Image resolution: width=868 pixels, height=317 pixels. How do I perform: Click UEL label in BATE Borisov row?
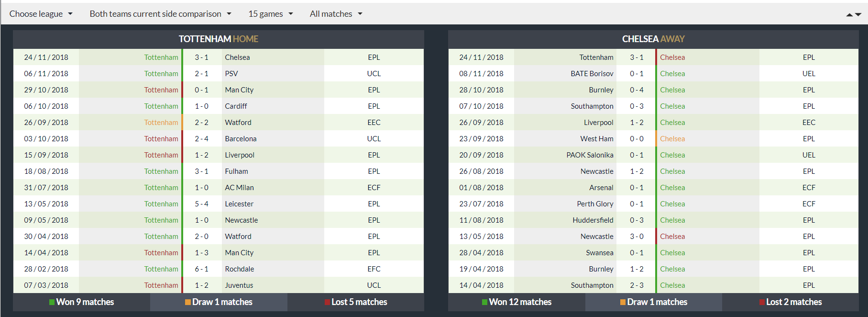pos(809,74)
